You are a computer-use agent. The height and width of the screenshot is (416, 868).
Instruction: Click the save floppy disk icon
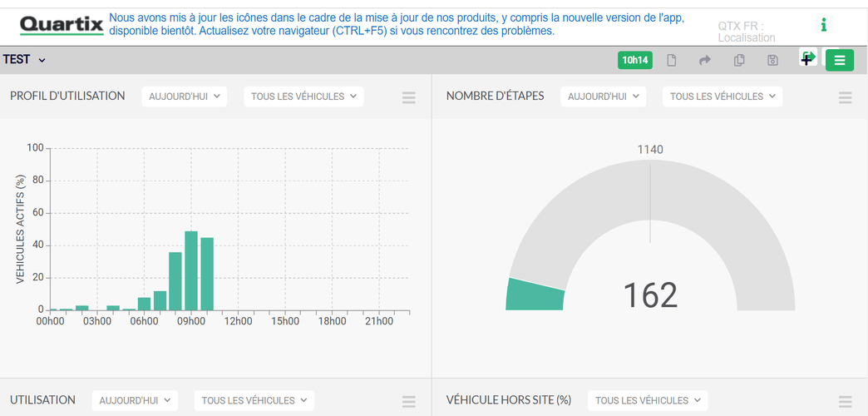point(772,60)
